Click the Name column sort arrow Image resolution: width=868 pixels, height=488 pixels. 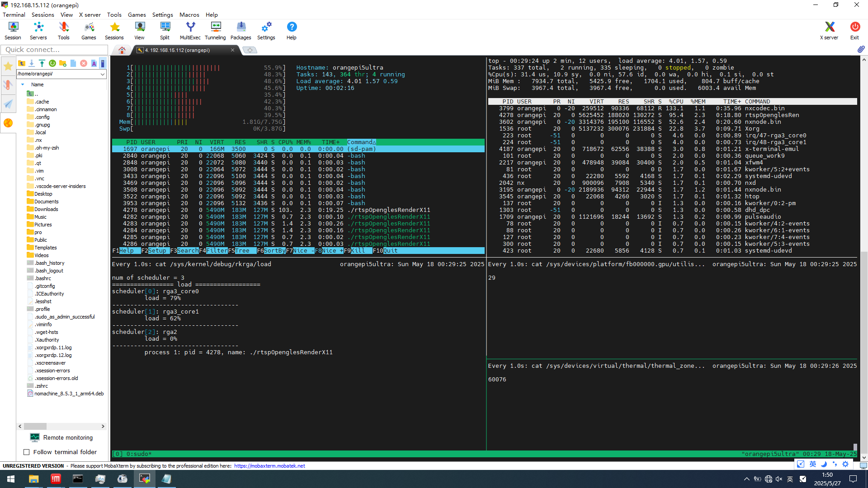coord(23,84)
